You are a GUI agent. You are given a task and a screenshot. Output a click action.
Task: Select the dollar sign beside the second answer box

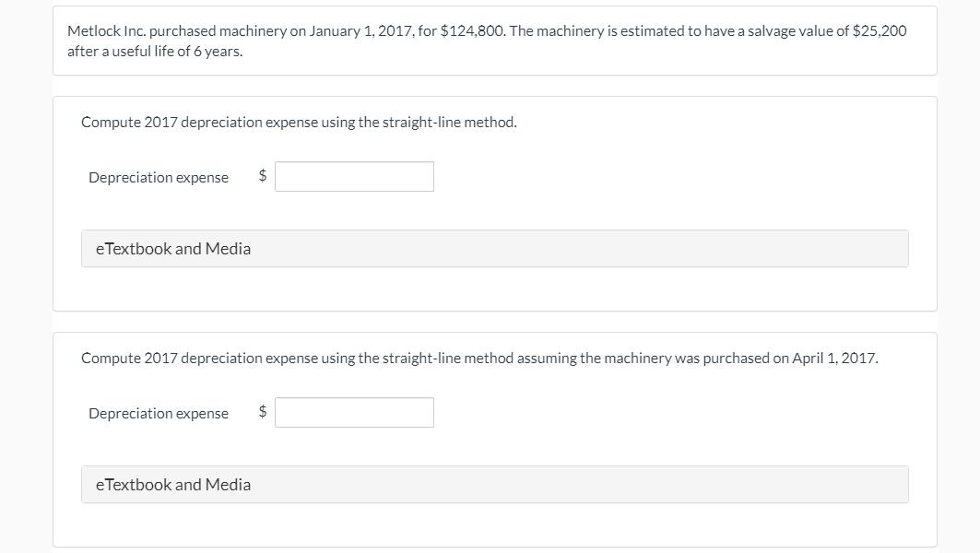click(x=261, y=412)
